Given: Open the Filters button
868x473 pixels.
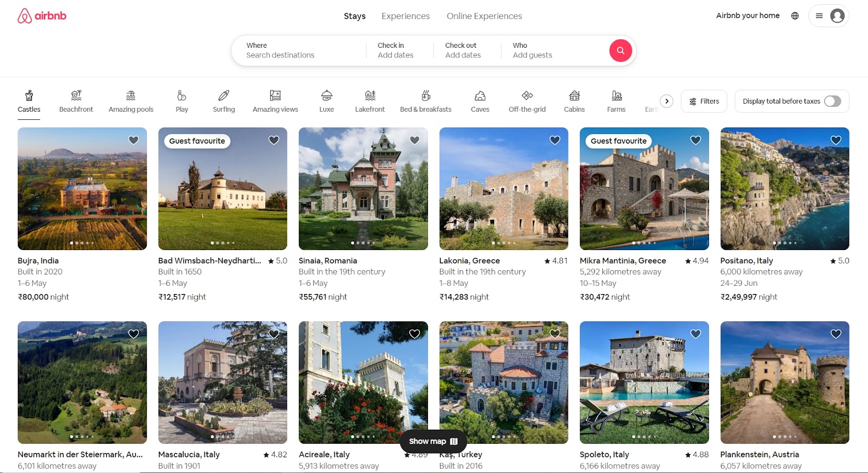Looking at the screenshot, I should click(x=704, y=101).
